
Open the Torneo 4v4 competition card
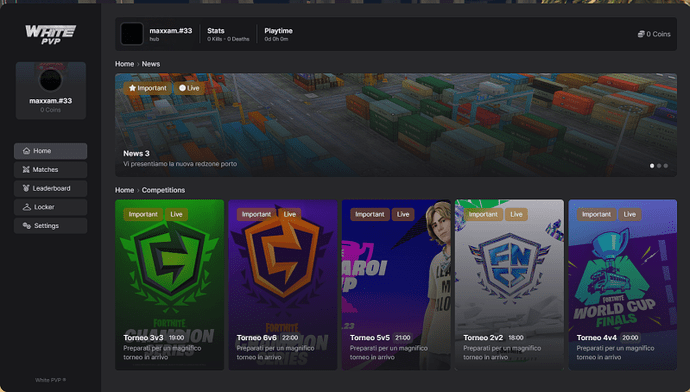coord(623,285)
